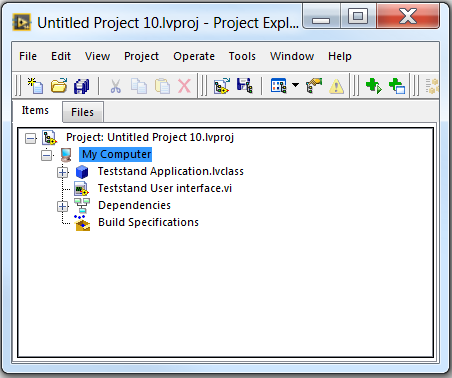Select the Dependencies tree item
The image size is (452, 378).
pyautogui.click(x=134, y=205)
